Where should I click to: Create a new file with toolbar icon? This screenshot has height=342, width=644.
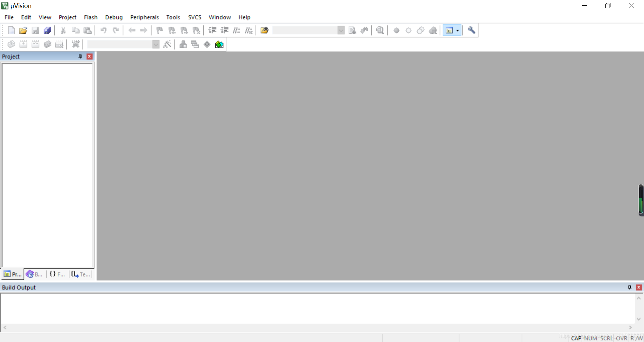click(x=11, y=31)
